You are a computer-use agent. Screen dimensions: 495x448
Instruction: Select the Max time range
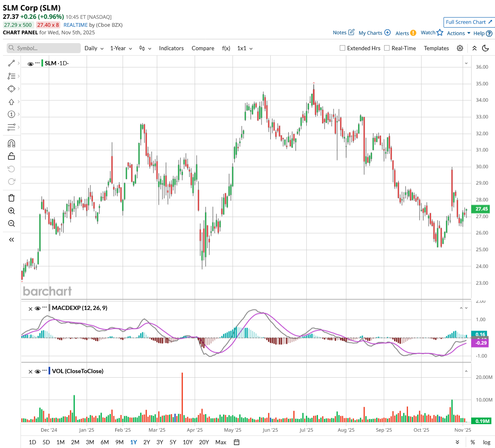pyautogui.click(x=221, y=442)
